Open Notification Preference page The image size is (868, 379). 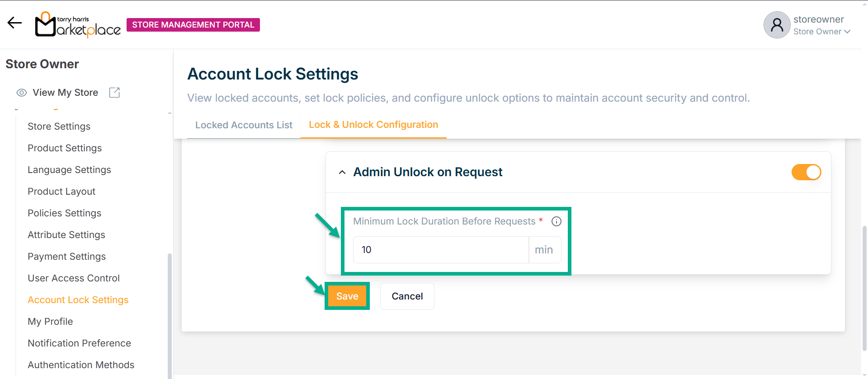pyautogui.click(x=79, y=343)
